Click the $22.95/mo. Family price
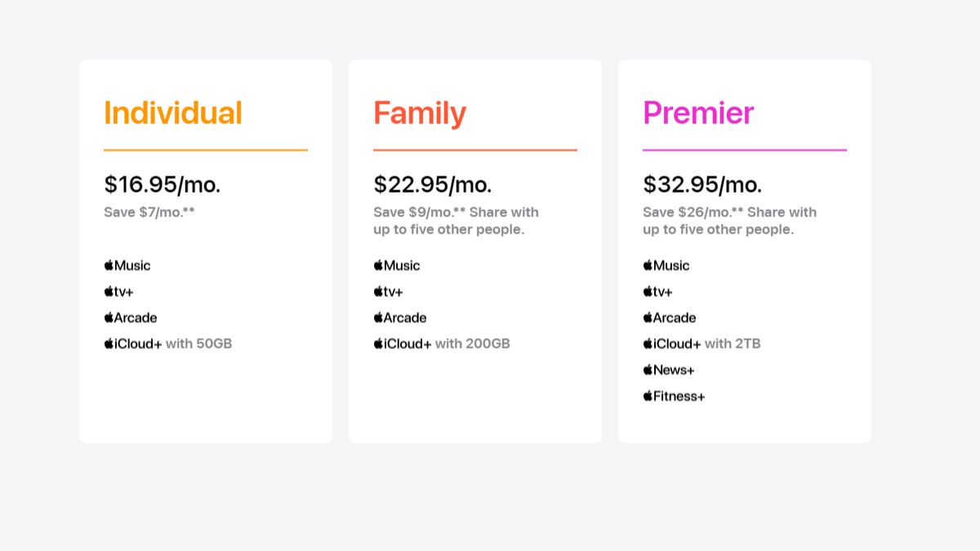Image resolution: width=980 pixels, height=551 pixels. [433, 184]
